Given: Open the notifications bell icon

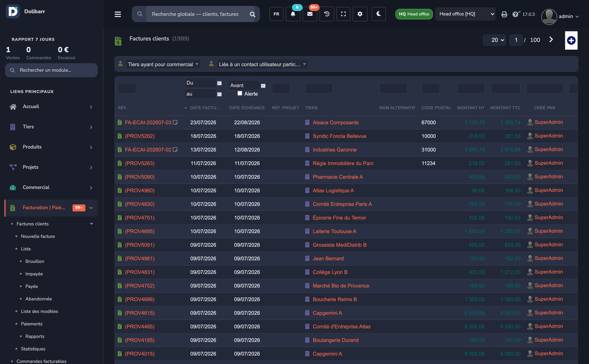Looking at the screenshot, I should coord(293,14).
